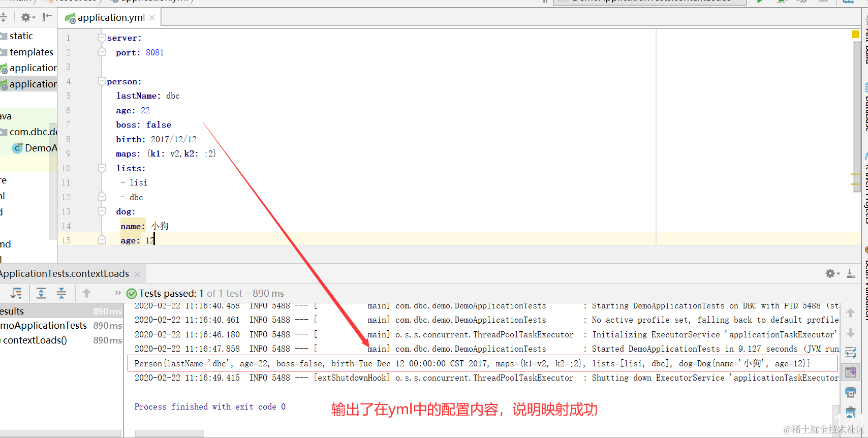Select highlighted application file in project tree
The image size is (868, 438).
pyautogui.click(x=28, y=84)
